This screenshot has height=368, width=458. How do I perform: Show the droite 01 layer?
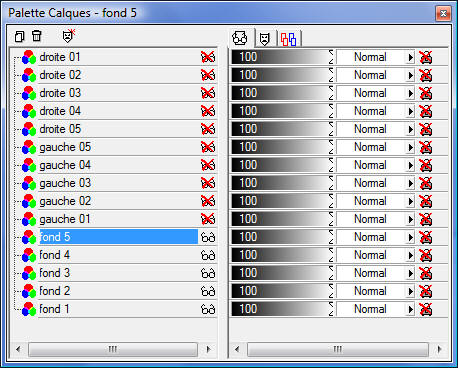[208, 57]
